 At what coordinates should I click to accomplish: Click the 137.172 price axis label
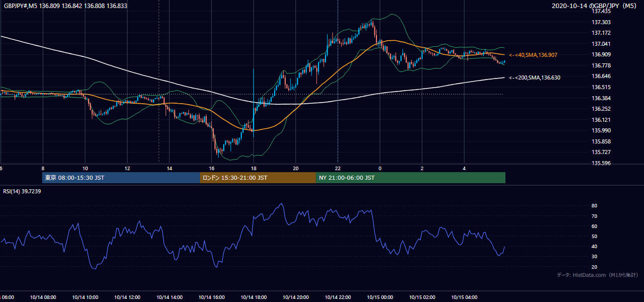(601, 33)
